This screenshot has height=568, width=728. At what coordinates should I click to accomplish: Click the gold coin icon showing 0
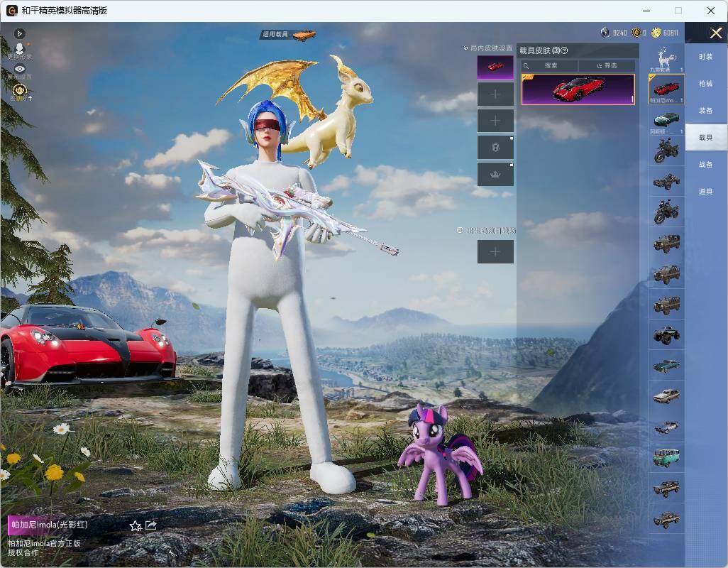(x=636, y=33)
